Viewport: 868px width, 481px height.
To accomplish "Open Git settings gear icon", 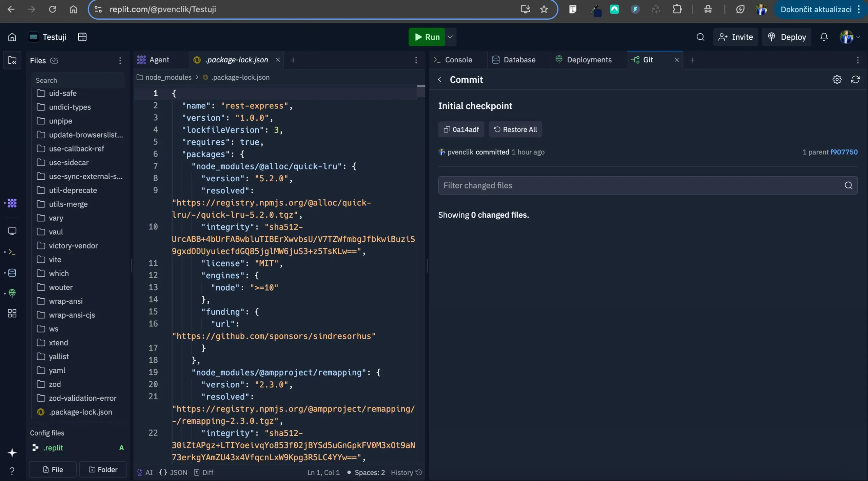I will [837, 79].
